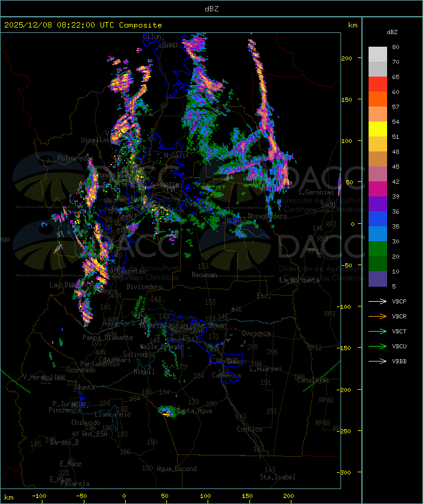
Task: Pick the light blue 30–35 dBZ swatch
Action: click(x=378, y=234)
